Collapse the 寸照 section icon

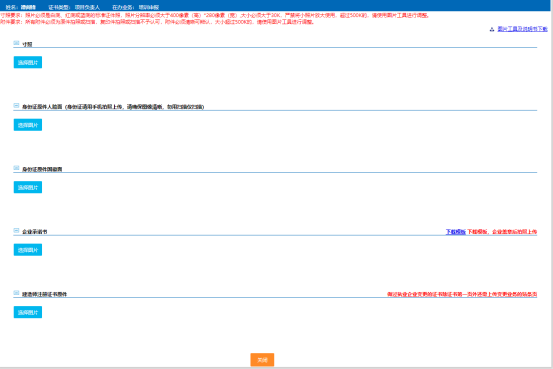coord(16,43)
